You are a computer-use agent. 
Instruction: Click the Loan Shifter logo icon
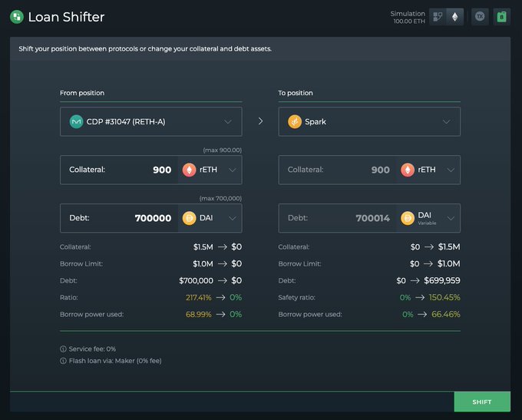(17, 17)
